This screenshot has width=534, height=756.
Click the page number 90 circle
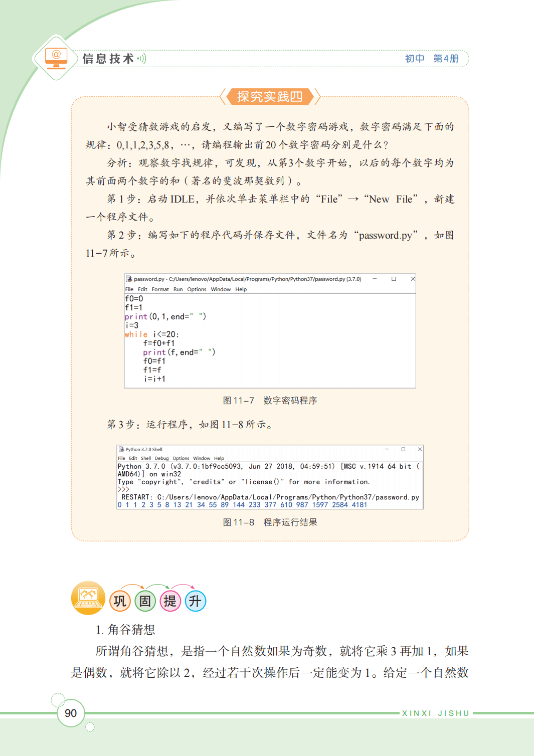[71, 713]
